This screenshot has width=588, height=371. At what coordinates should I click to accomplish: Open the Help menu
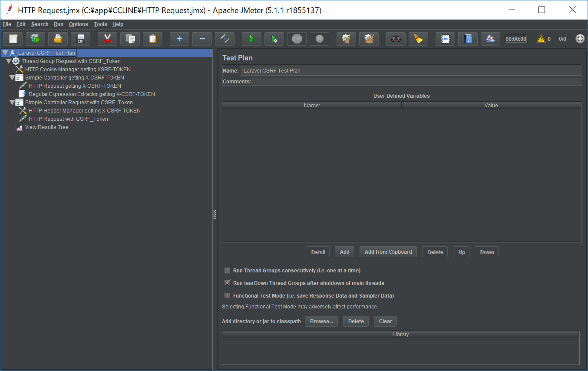click(x=118, y=24)
